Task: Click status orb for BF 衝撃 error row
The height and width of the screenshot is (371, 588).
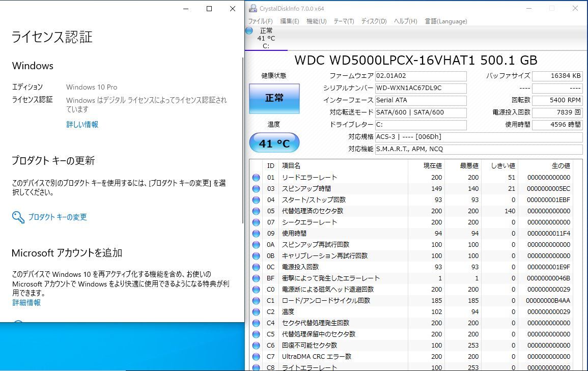Action: click(x=256, y=278)
